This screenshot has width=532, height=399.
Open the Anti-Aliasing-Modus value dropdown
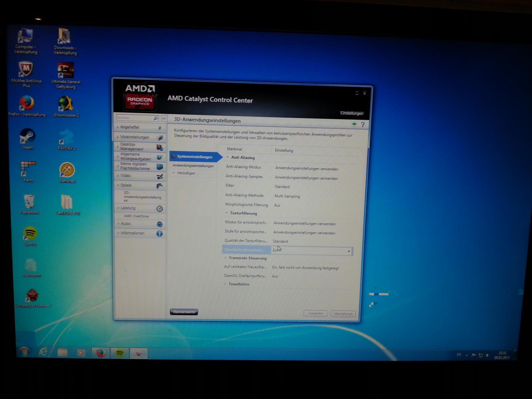[307, 169]
